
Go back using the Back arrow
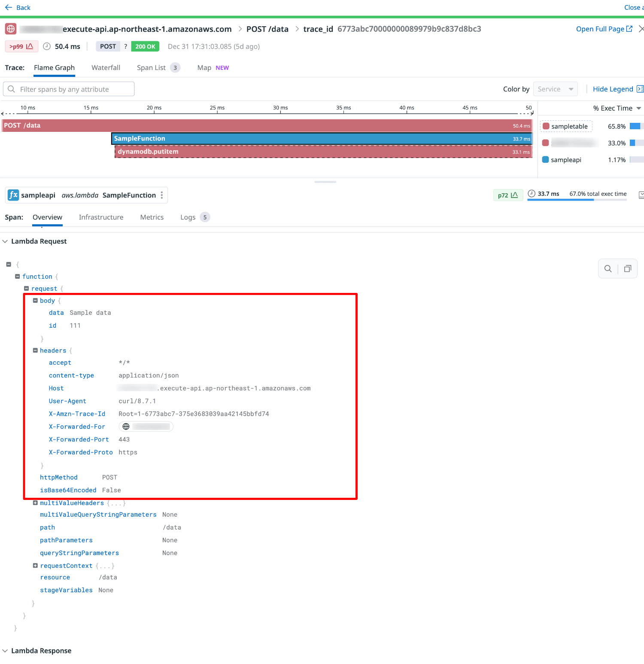8,7
